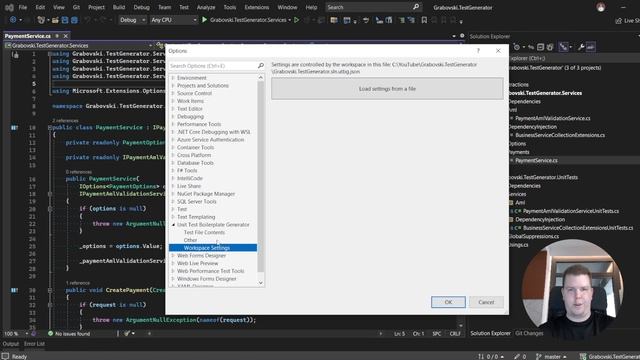Viewport: 640px width, 360px height.
Task: Click the window settings gear above the editor
Action: [x=462, y=36]
